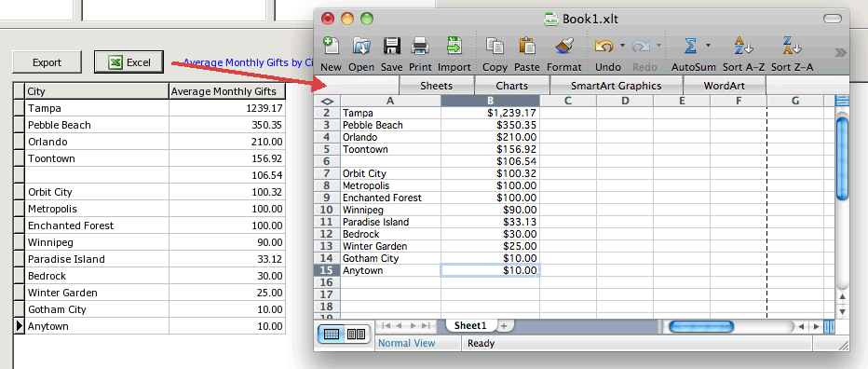Click the Redo arrow icon

point(641,46)
